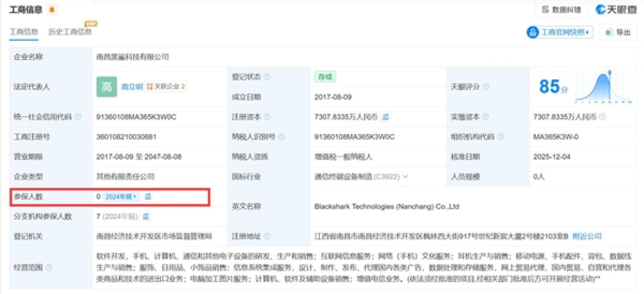The width and height of the screenshot is (644, 294).
Task: Select the 工商信息 tab
Action: pos(24,32)
